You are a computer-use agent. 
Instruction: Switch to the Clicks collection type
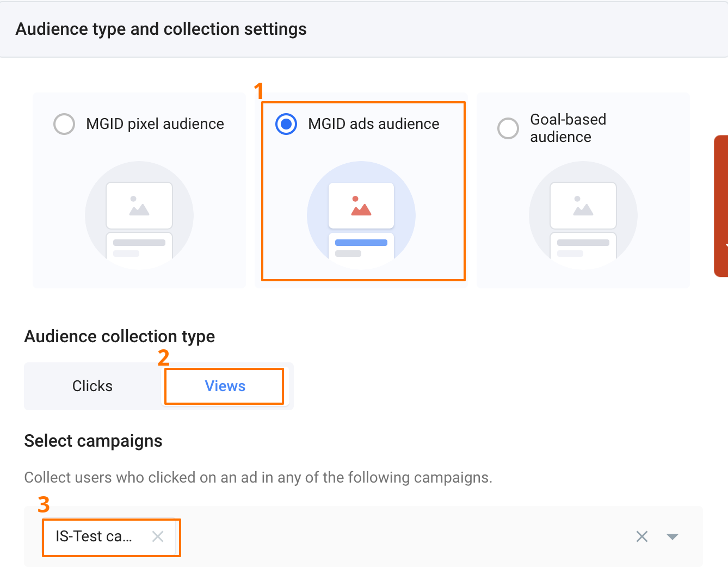(92, 386)
